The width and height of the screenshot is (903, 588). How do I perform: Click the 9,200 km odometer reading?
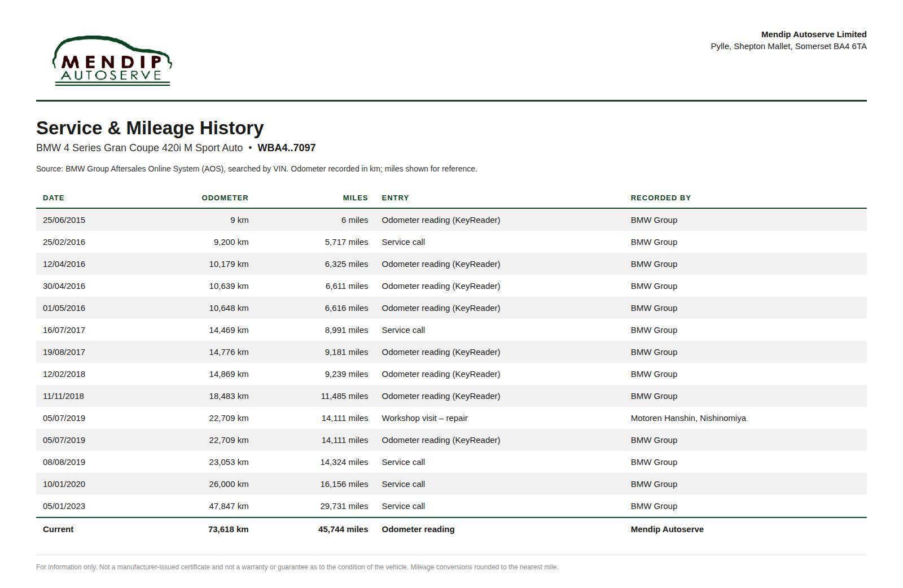point(231,242)
